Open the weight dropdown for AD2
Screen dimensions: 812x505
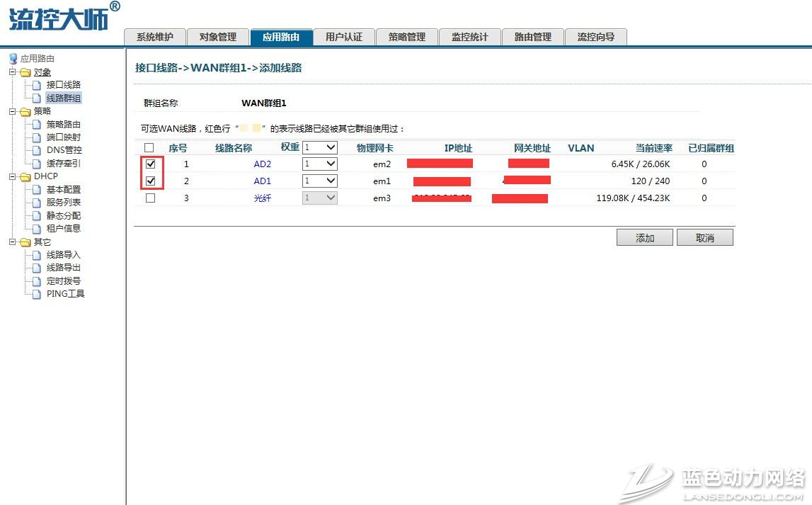(x=320, y=164)
